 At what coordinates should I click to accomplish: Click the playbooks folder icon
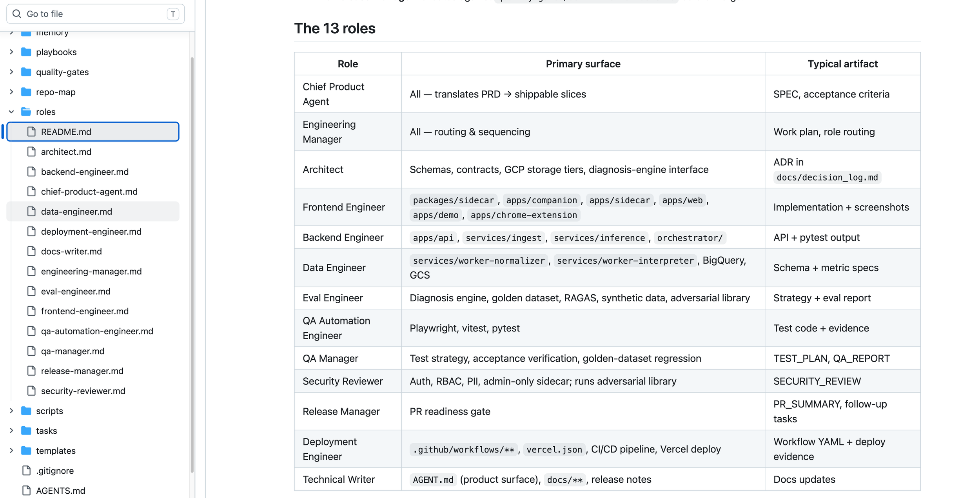[26, 52]
